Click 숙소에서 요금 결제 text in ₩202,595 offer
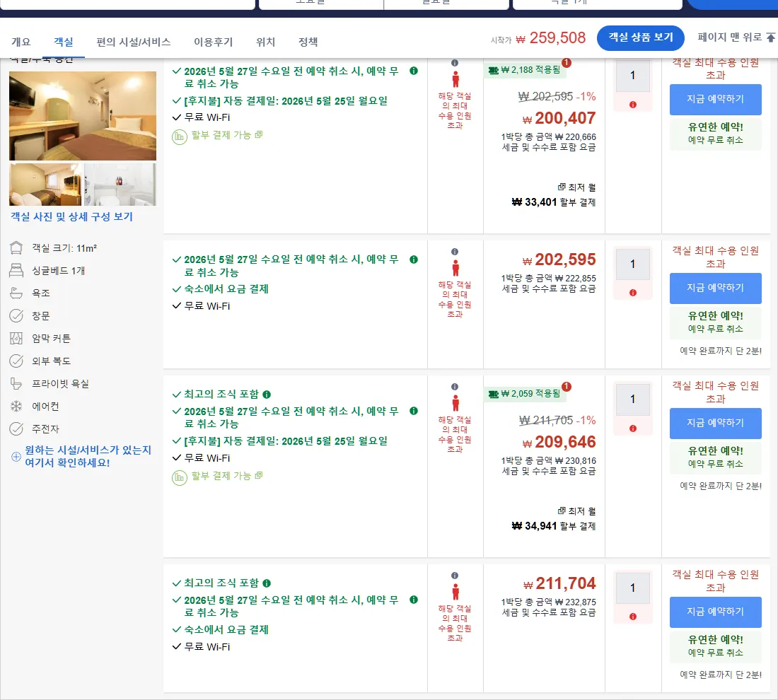778x700 pixels. coord(226,289)
